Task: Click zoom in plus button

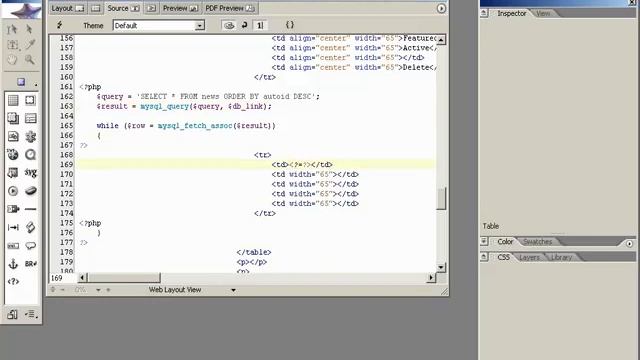Action: (x=108, y=290)
